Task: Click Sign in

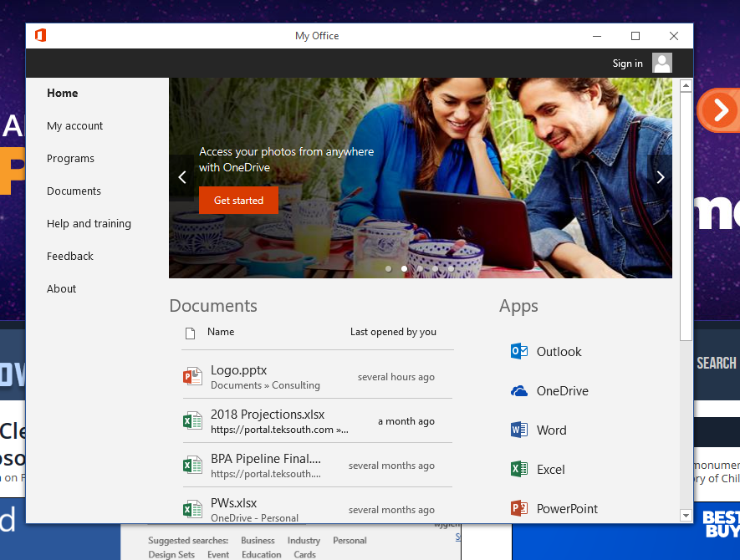Action: (627, 64)
